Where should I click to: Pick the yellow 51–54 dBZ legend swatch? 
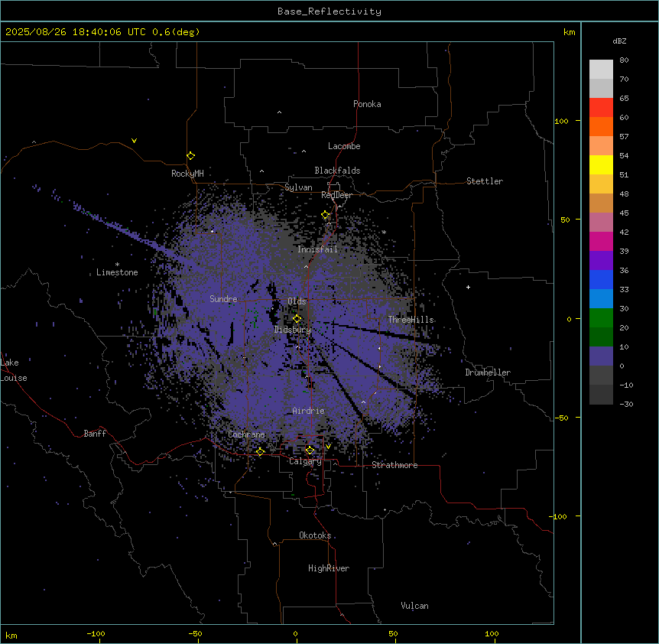click(x=601, y=164)
